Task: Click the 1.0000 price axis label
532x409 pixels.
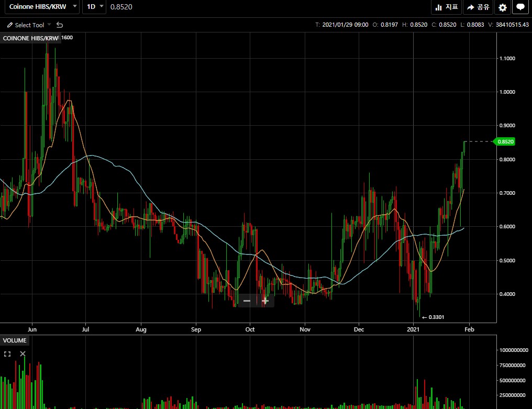Action: coord(507,92)
